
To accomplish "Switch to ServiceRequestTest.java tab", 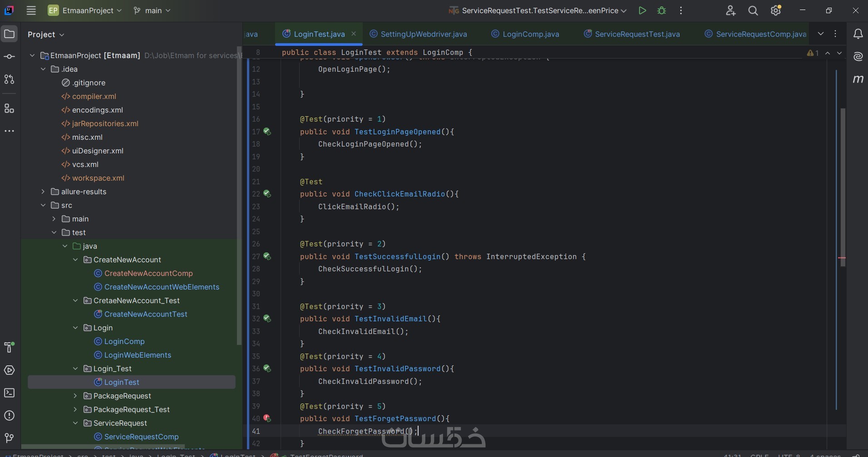I will (x=631, y=34).
